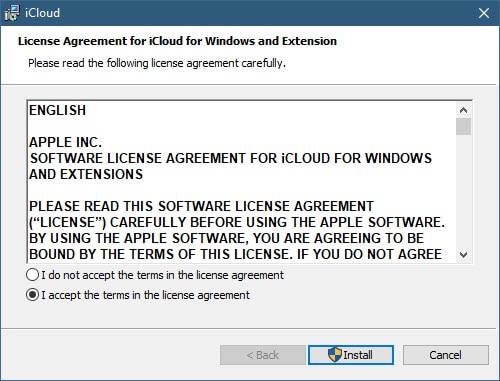Click 'BOUND BY THE TERMS OF THIS LICENSE' line
The image size is (500, 381).
pyautogui.click(x=235, y=254)
